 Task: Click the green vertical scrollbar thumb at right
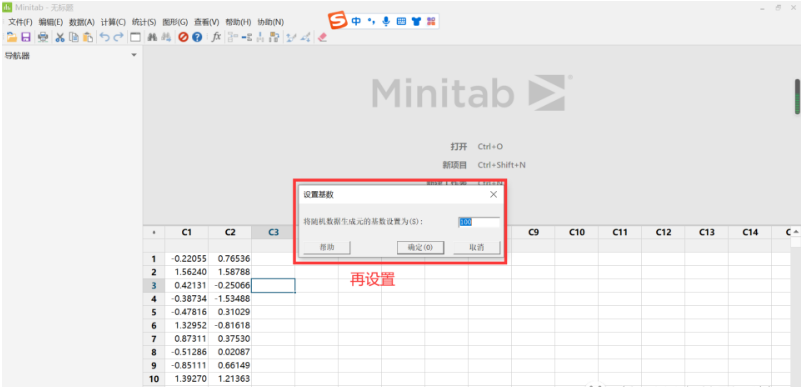click(x=797, y=97)
